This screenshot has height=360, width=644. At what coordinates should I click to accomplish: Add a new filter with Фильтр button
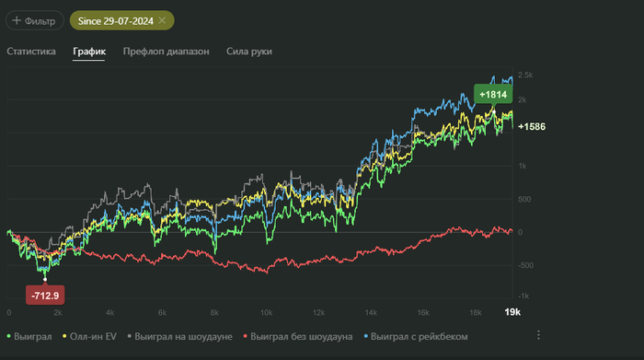[35, 20]
